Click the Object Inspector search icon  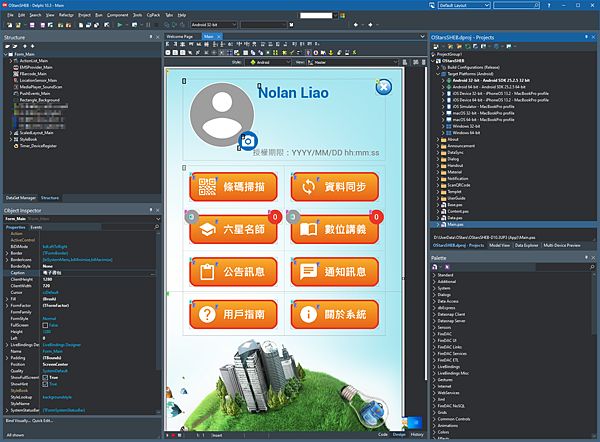[x=156, y=227]
